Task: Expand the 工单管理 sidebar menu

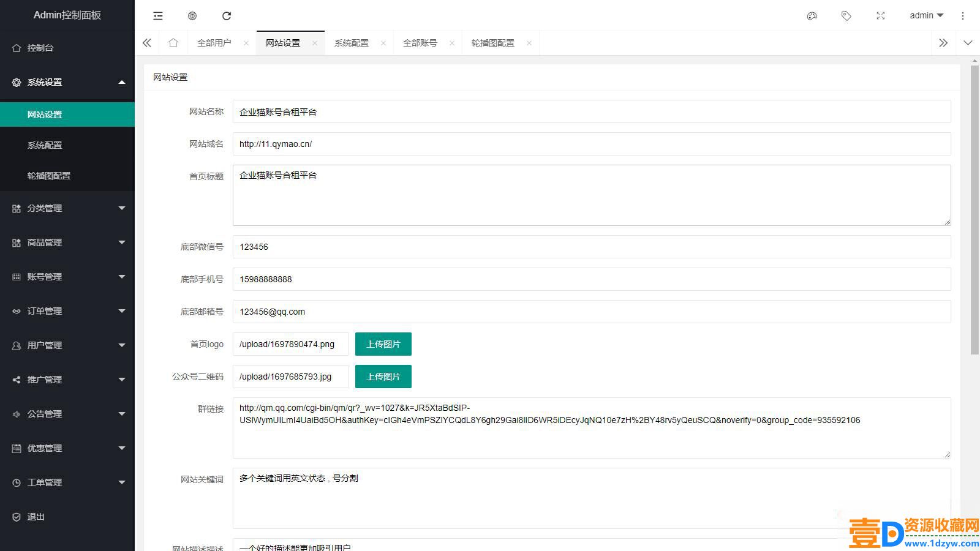Action: (x=67, y=482)
